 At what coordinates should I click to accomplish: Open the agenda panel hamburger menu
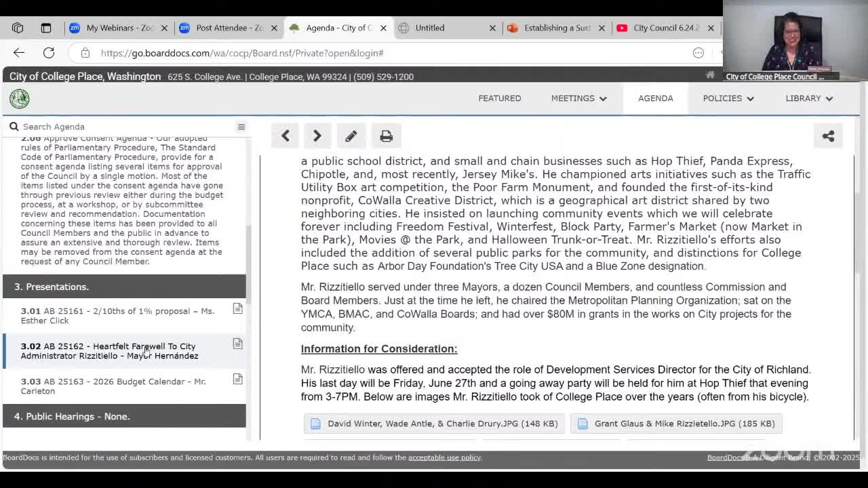point(241,127)
